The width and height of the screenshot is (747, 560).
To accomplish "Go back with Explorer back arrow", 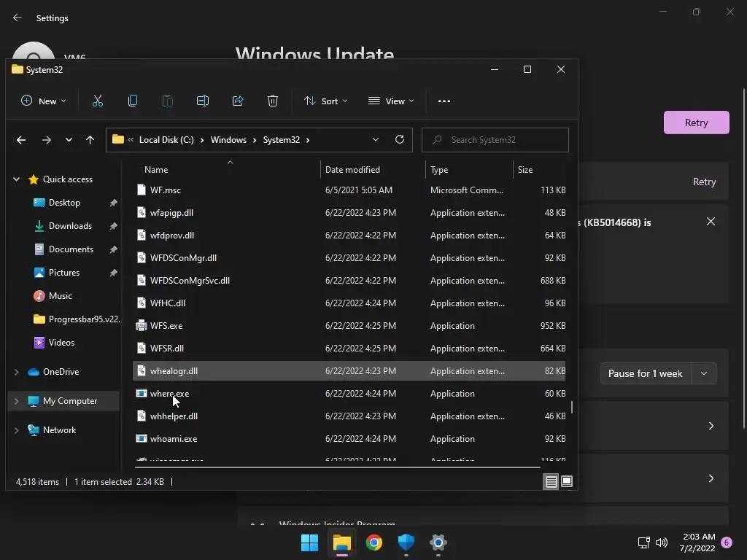I will [21, 140].
